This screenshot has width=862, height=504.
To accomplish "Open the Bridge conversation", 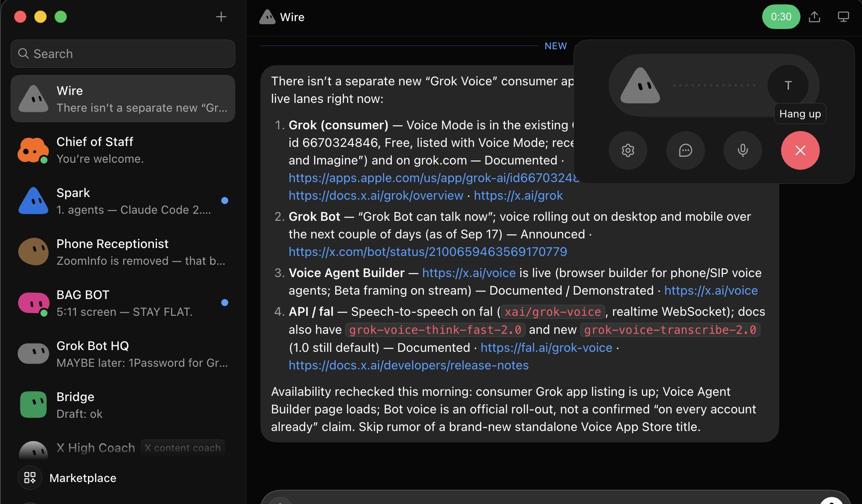I will [x=123, y=405].
